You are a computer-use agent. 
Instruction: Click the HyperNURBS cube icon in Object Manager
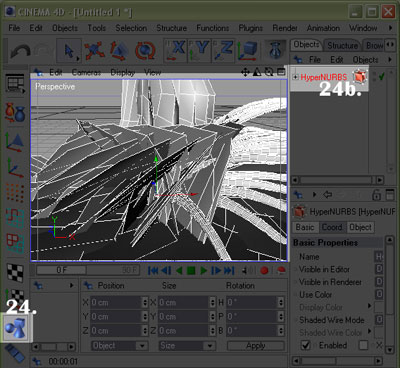[359, 77]
